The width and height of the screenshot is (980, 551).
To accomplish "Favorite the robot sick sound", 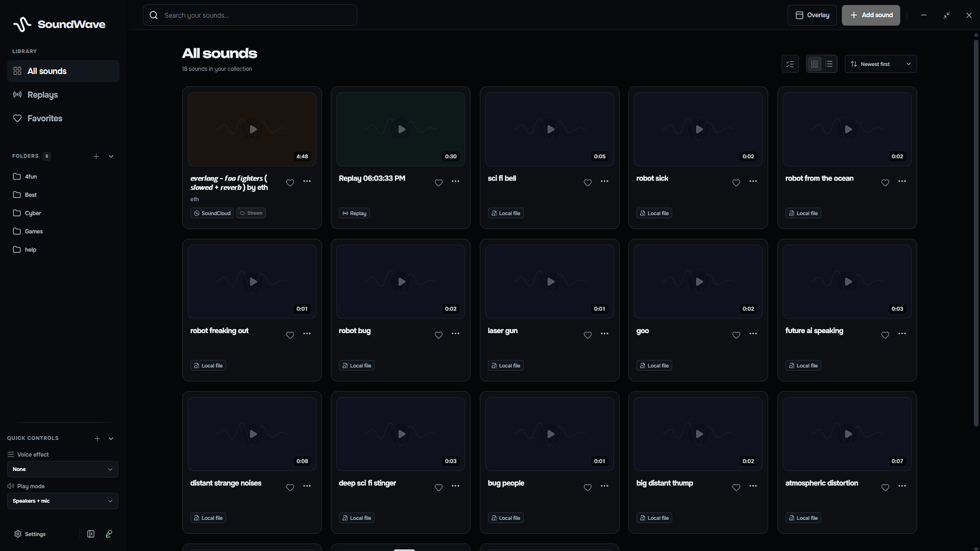I will pos(736,183).
